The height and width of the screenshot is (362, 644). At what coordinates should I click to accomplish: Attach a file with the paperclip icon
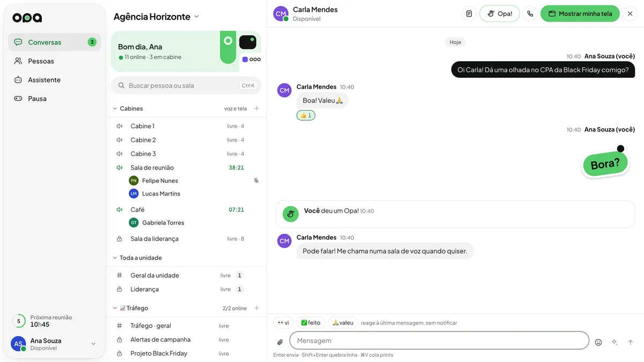pyautogui.click(x=280, y=342)
